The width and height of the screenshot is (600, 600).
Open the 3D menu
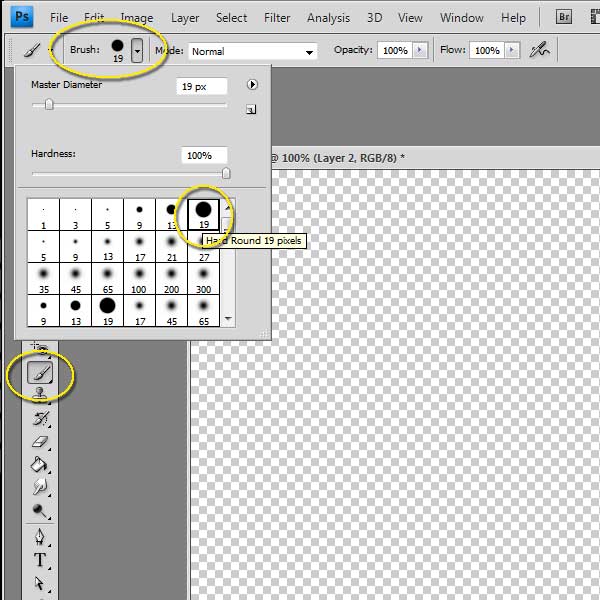coord(374,18)
